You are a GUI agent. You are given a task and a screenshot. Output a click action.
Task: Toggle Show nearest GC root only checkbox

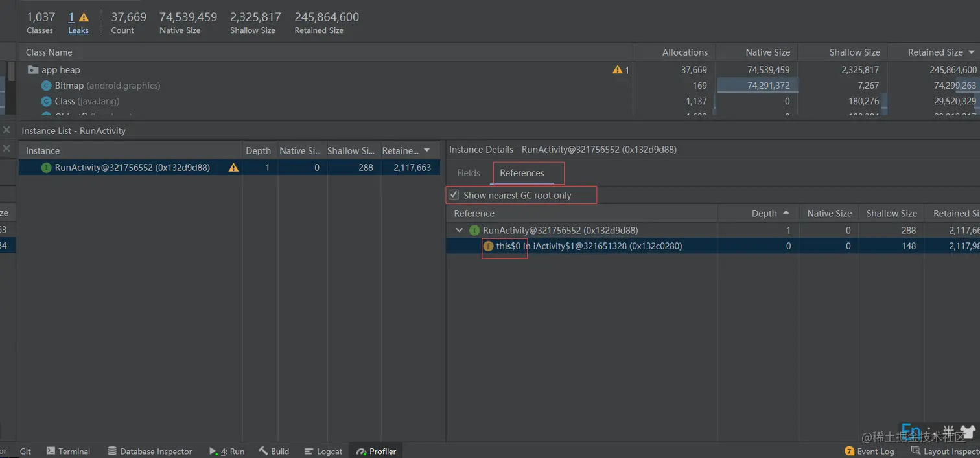tap(454, 195)
